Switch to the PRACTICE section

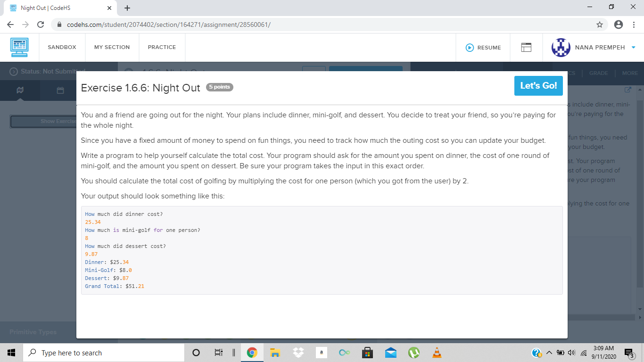162,47
